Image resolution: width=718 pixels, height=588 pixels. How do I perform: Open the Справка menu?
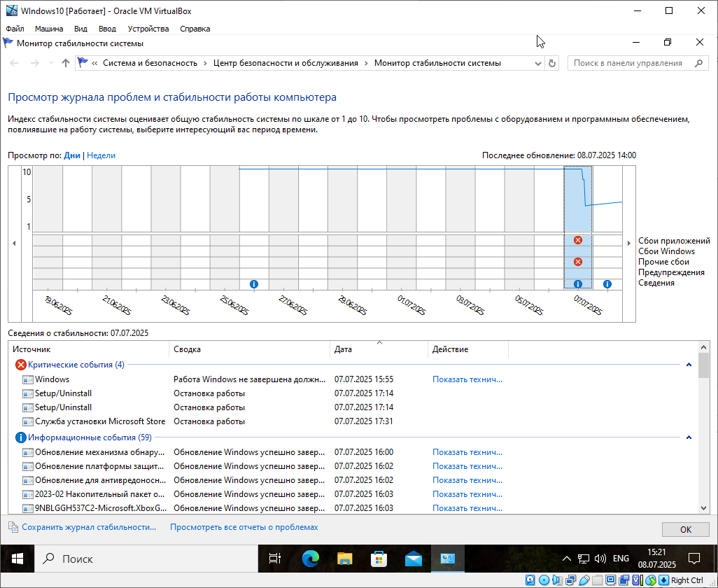[x=195, y=29]
